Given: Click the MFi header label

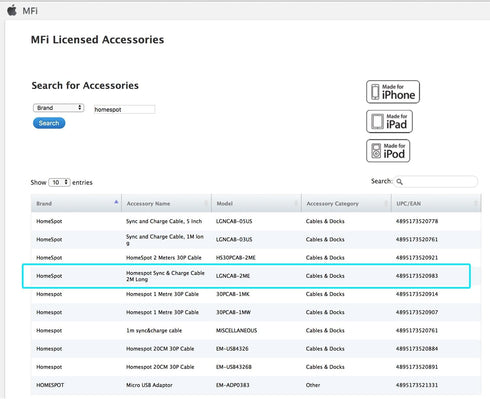Looking at the screenshot, I should pos(30,11).
